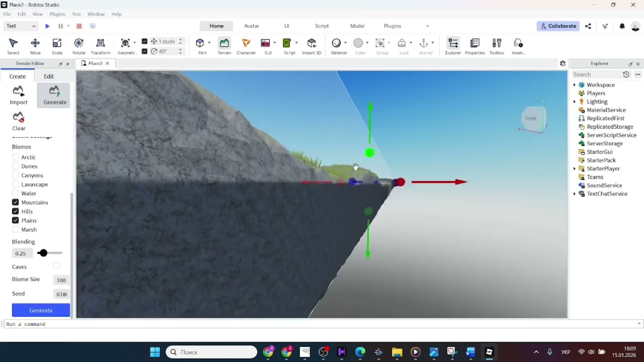Viewport: 644px width, 362px height.
Task: Open viewport settings gear
Action: (562, 63)
